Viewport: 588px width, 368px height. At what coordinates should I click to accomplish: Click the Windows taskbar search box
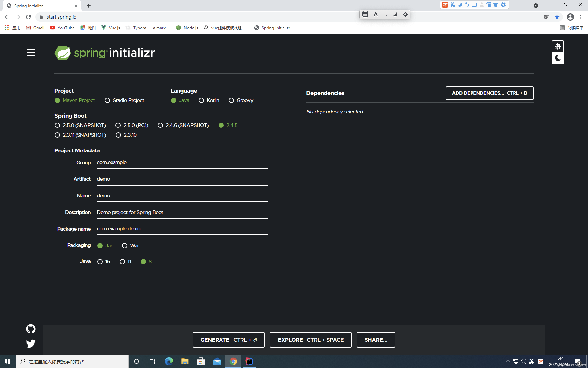tap(72, 361)
